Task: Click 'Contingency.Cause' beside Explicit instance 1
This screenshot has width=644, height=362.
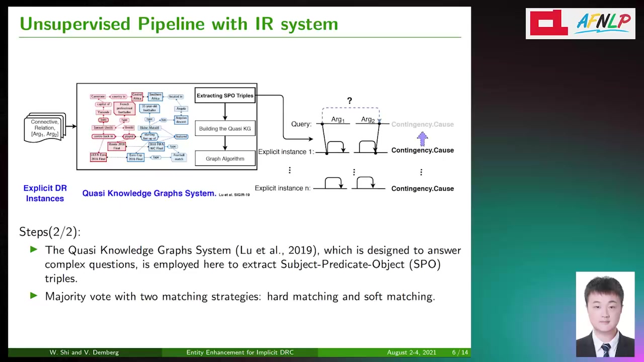Action: [x=423, y=150]
